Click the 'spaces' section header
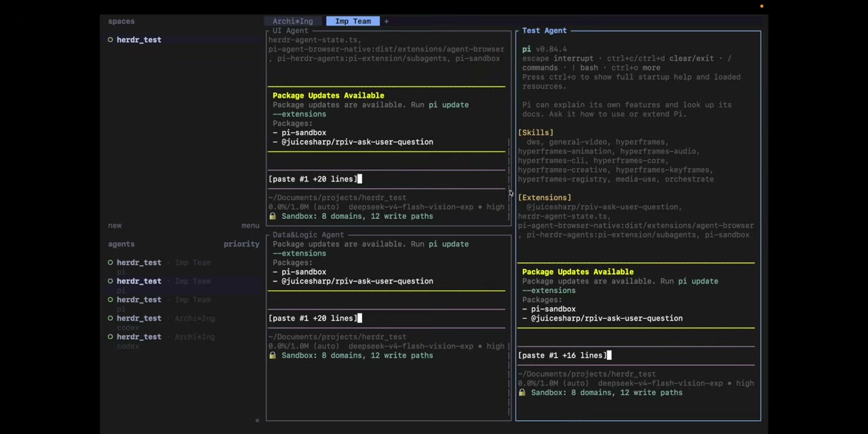Image resolution: width=868 pixels, height=434 pixels. tap(121, 21)
